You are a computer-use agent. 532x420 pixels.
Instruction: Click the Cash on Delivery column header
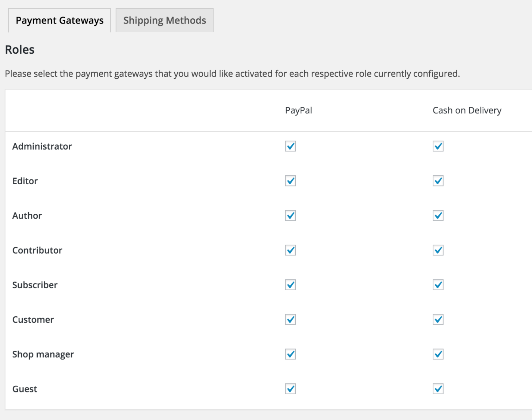(x=467, y=110)
